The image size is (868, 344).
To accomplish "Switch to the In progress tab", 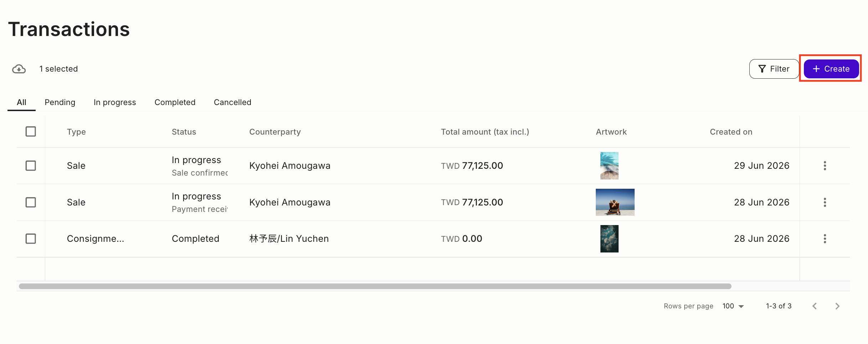I will point(115,102).
